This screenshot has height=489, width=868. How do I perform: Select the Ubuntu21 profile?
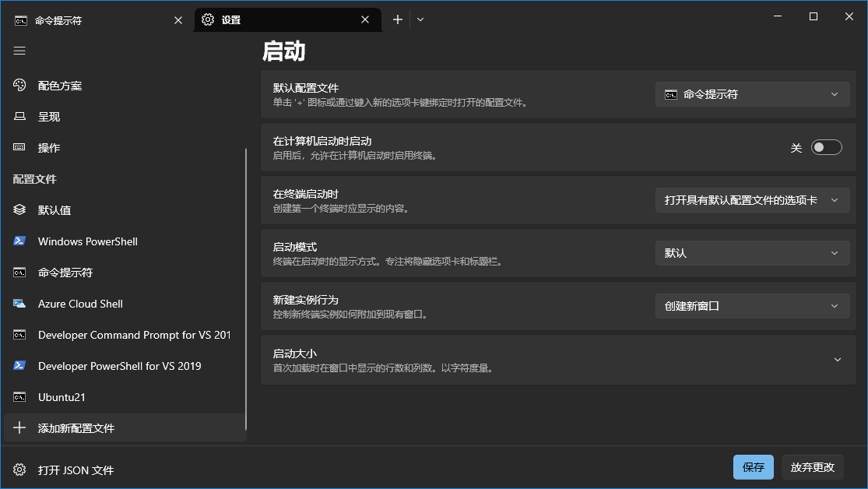point(124,397)
